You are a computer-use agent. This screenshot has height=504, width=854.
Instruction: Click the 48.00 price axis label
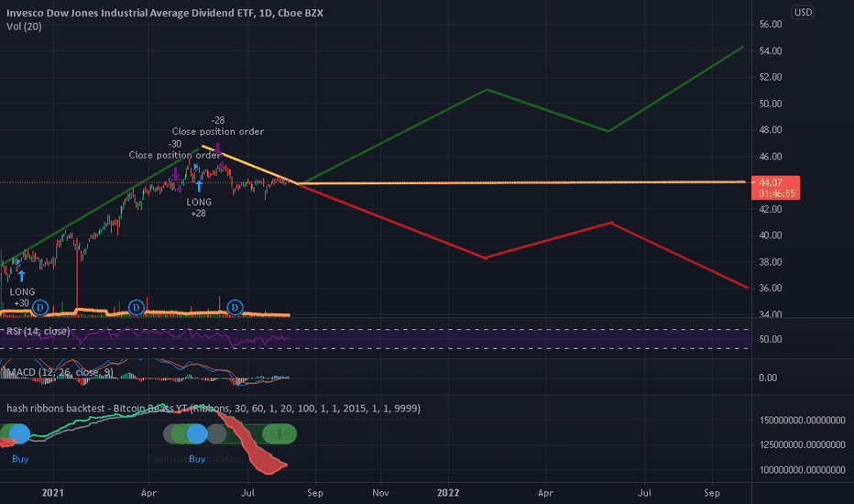point(771,130)
